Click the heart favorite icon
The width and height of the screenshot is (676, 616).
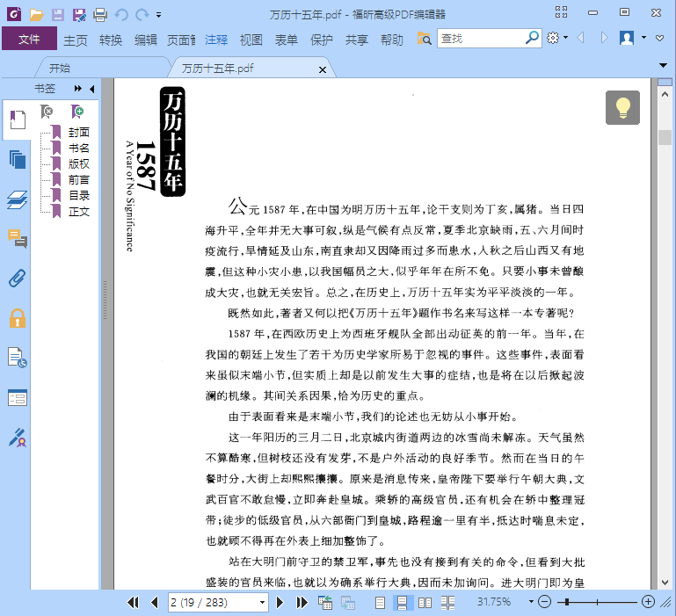click(x=659, y=38)
